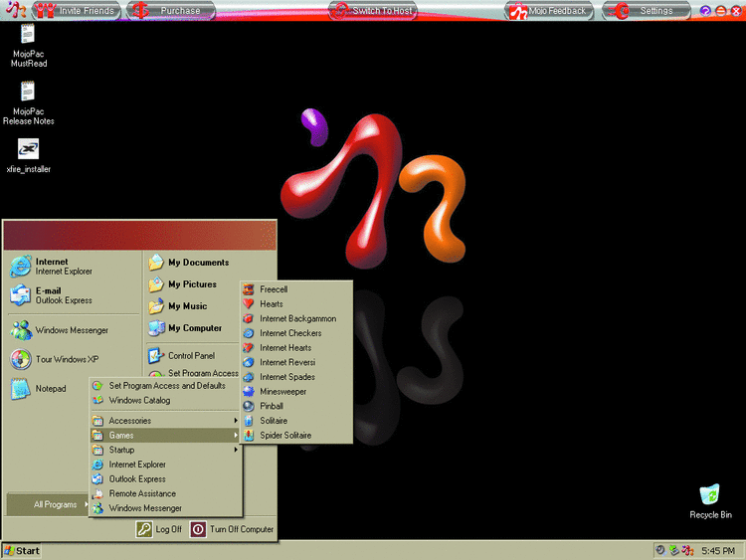Open pinned E-mail Outlook Express item
This screenshot has width=746, height=560.
74,295
